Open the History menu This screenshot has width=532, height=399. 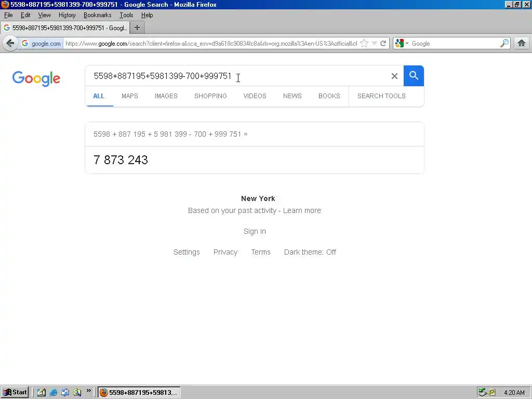[x=67, y=15]
